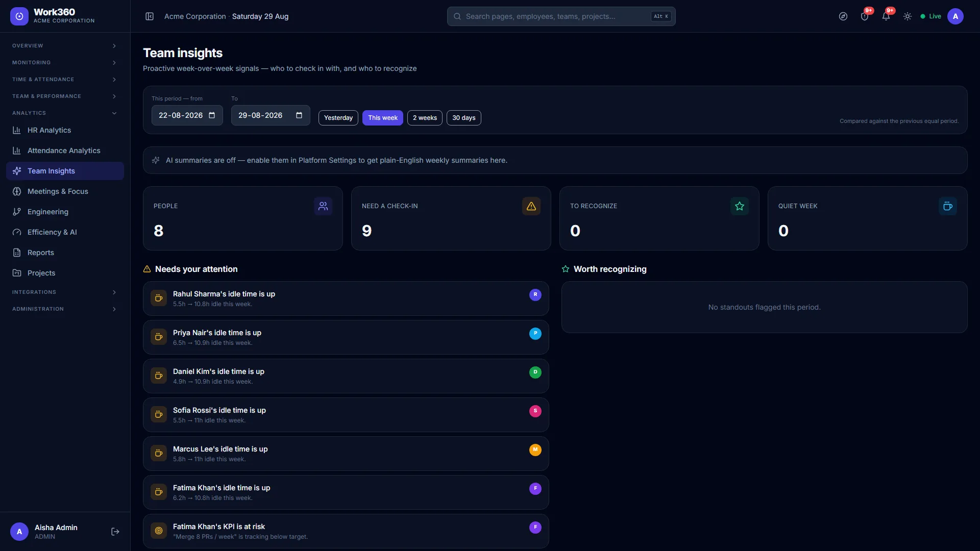Screen dimensions: 980x551
Task: Open the Engineering analytics page
Action: pos(65,212)
